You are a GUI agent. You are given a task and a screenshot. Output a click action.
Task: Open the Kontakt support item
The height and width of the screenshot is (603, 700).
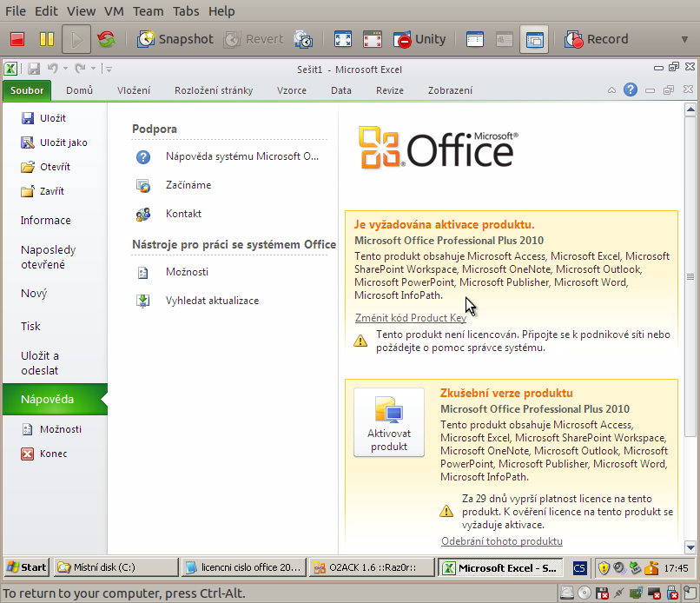click(169, 214)
